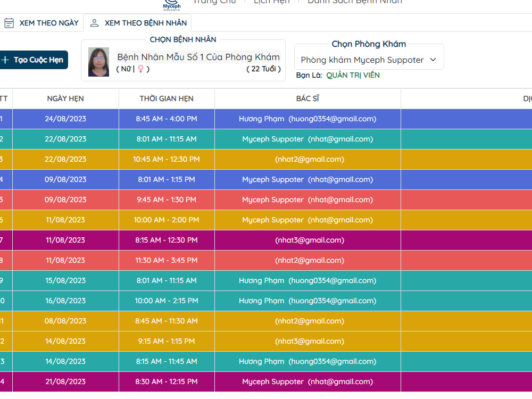Select the 21/08/2023 date cell

coord(65,381)
